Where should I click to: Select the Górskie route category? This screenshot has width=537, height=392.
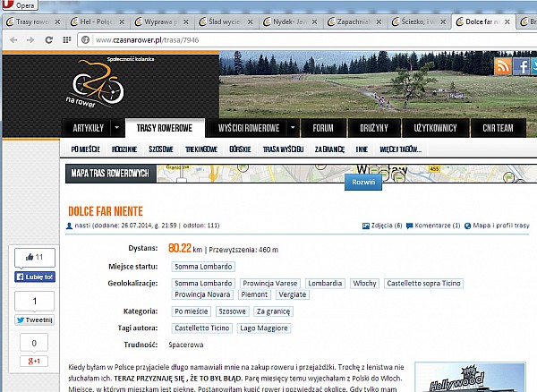[240, 149]
